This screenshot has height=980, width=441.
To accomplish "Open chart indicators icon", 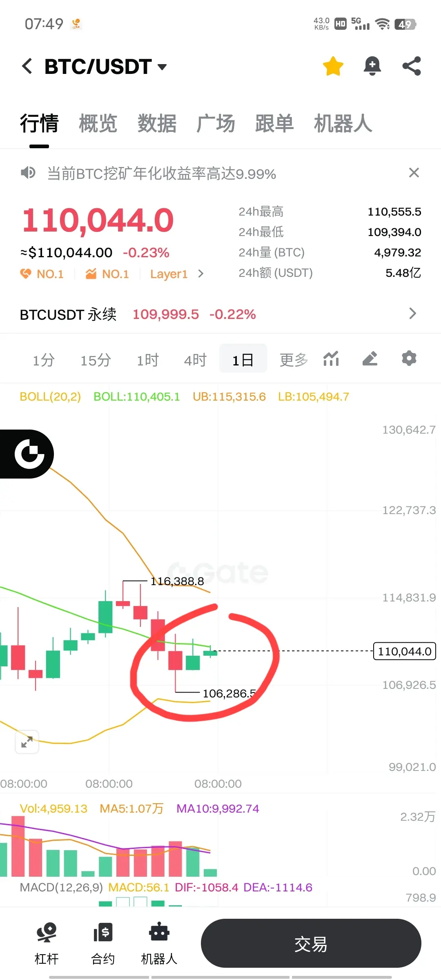I will point(331,359).
